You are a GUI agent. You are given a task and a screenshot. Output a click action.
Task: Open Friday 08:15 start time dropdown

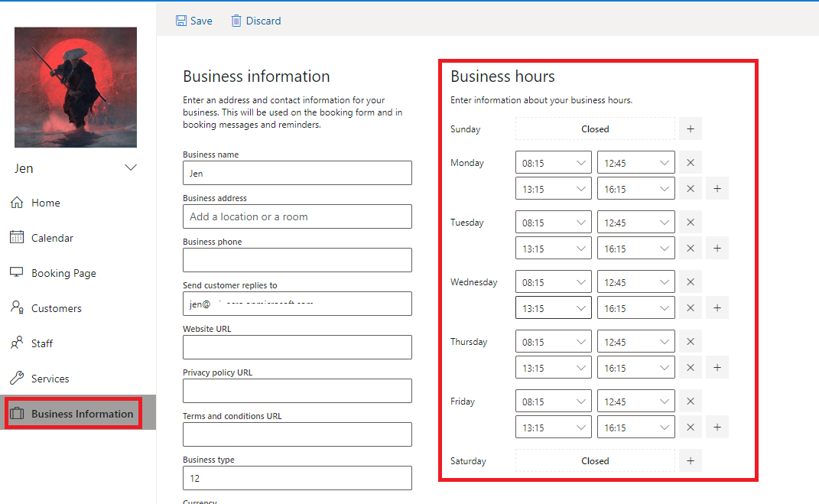(553, 401)
